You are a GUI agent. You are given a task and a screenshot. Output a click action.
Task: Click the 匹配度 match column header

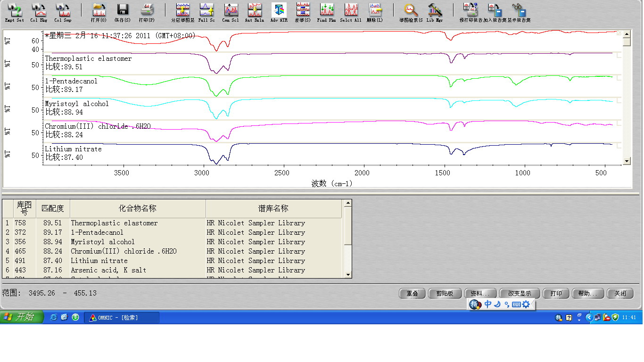(53, 208)
